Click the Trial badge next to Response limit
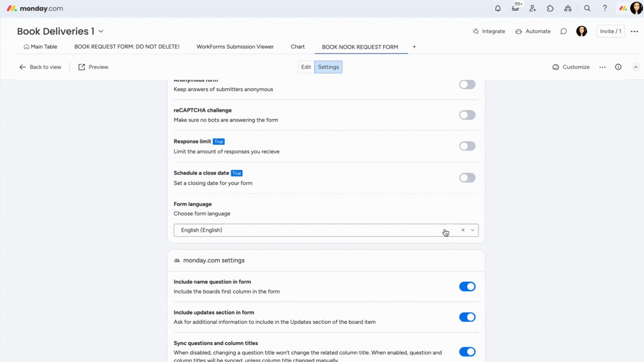 [x=219, y=141]
